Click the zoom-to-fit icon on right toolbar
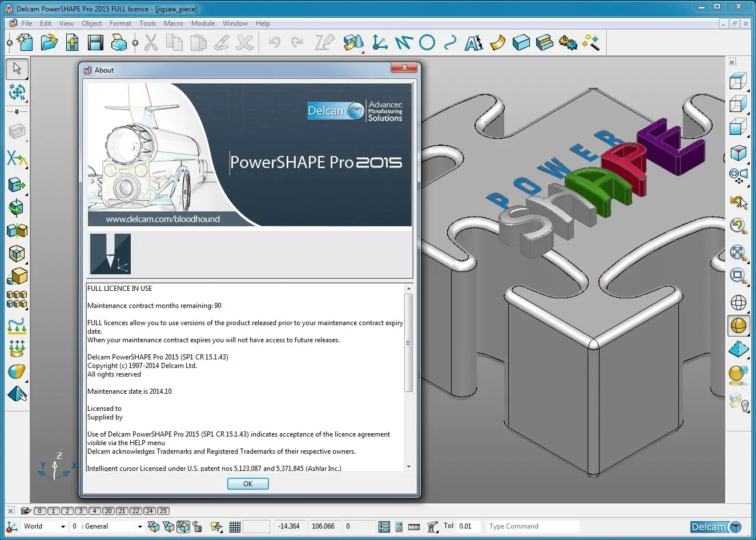Screen dimensions: 756x540 [x=738, y=252]
